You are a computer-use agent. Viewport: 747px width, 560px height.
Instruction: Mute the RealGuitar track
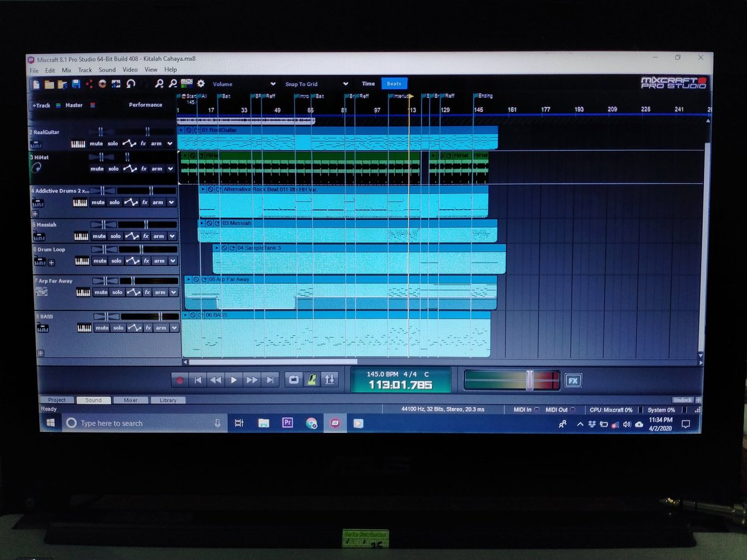pos(96,144)
